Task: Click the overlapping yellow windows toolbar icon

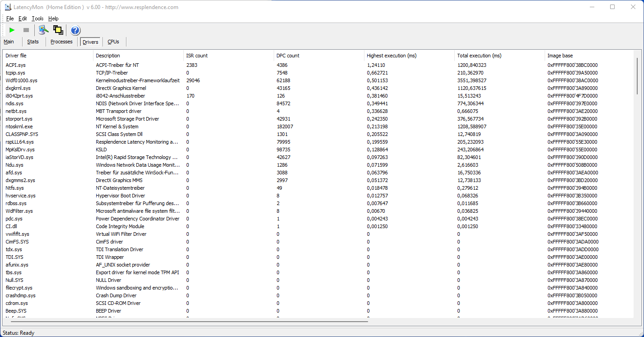Action: 58,30
